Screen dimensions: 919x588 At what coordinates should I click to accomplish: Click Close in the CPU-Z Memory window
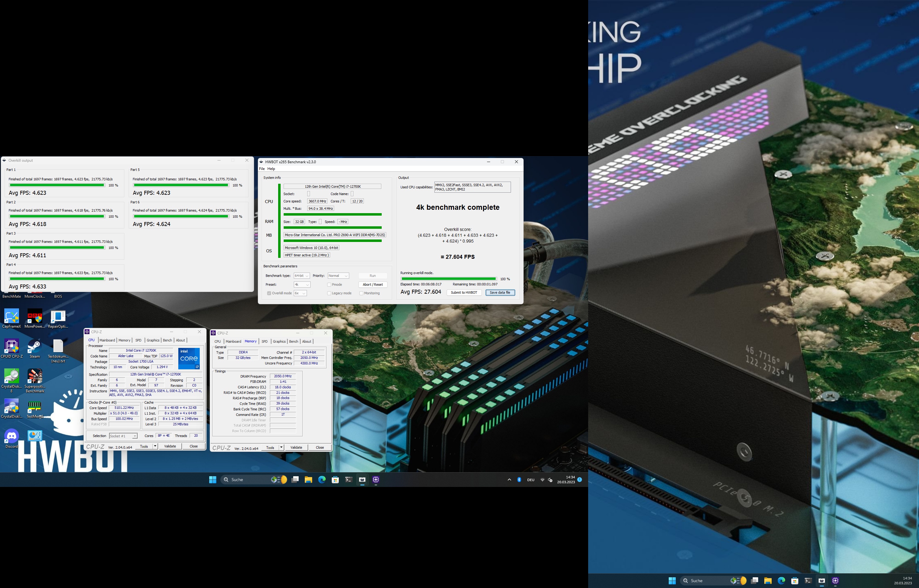tap(320, 447)
